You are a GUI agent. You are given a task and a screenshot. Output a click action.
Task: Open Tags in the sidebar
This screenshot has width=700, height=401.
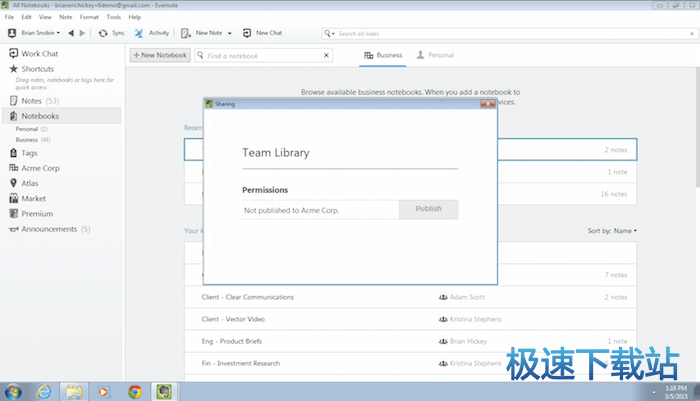(23, 153)
